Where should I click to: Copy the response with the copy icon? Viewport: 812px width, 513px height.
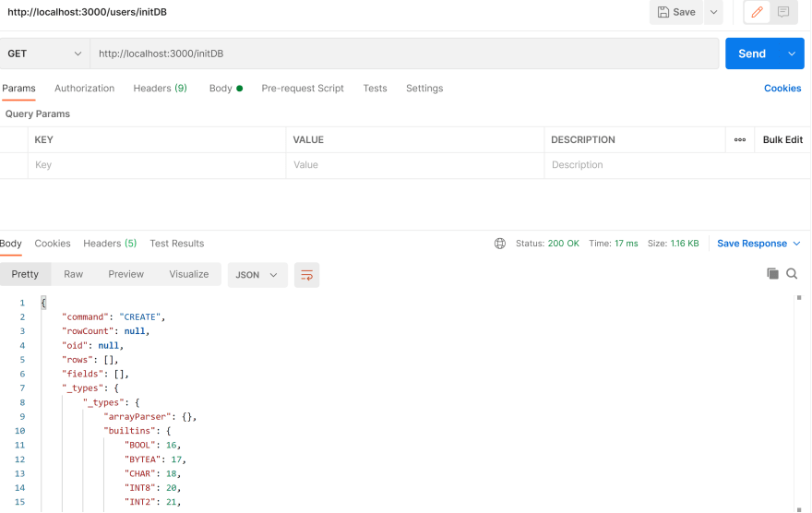[x=772, y=274]
